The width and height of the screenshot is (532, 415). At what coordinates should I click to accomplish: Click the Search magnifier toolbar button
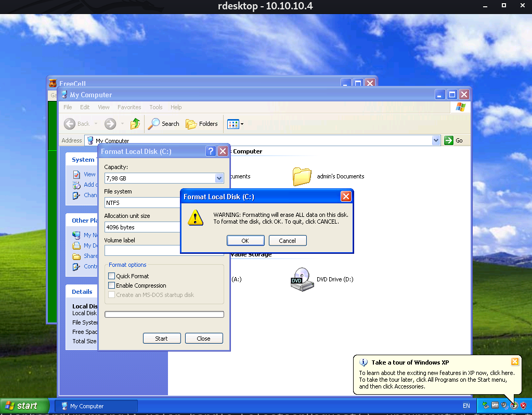click(163, 124)
